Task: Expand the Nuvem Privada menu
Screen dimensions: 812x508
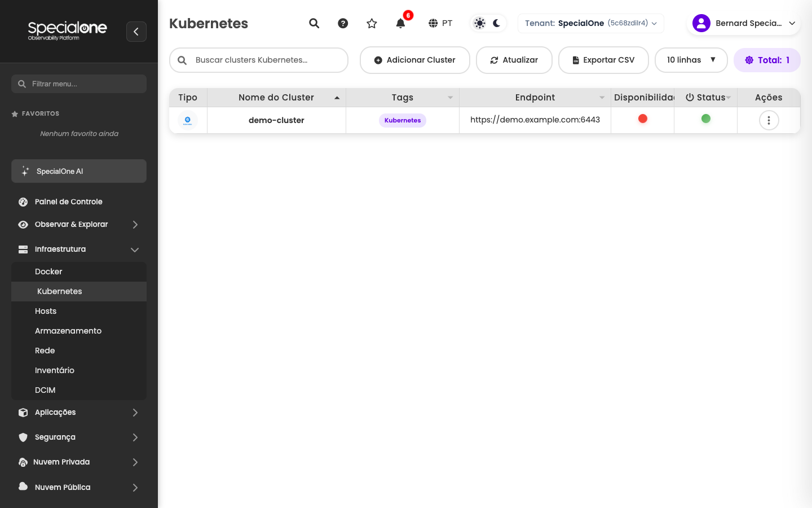Action: (79, 462)
